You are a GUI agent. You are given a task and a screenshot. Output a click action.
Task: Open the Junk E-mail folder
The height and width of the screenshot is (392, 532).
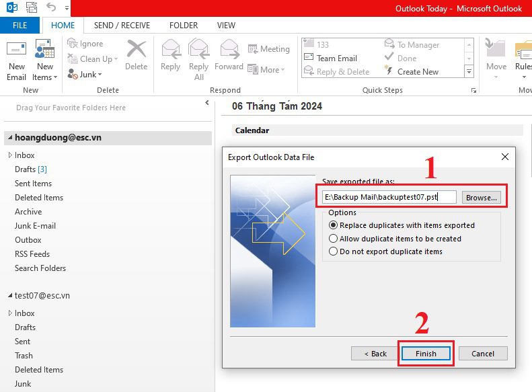click(35, 226)
